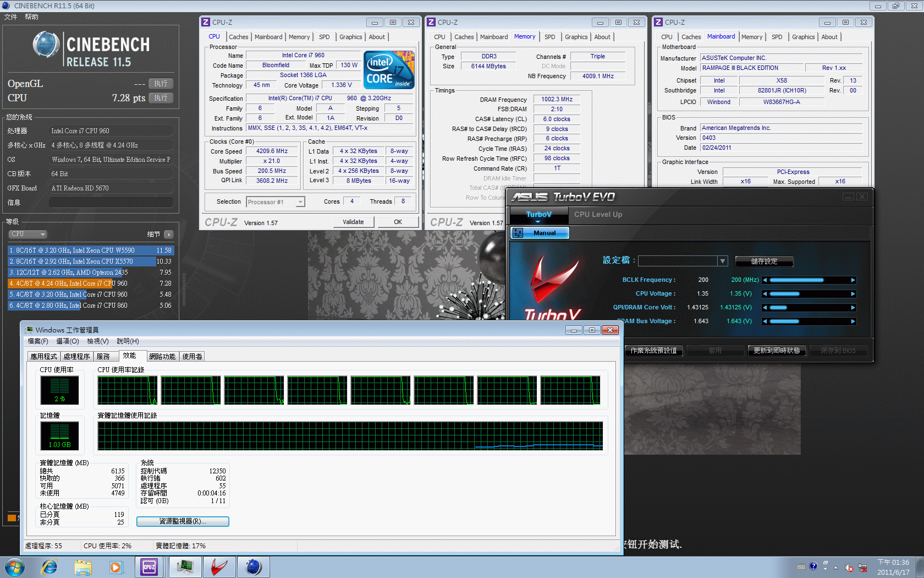Open the Windows Start menu orb
Screen dimensions: 924x578
[x=15, y=567]
